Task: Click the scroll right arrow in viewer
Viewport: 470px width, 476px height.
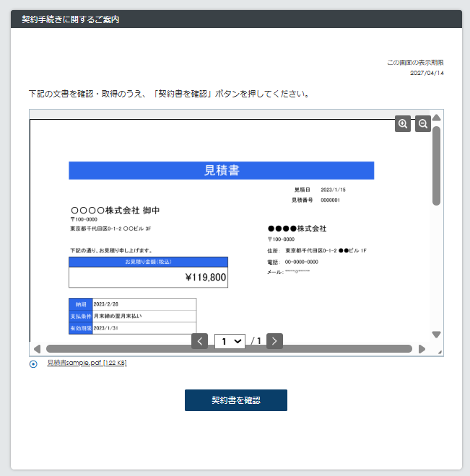Action: (422, 349)
